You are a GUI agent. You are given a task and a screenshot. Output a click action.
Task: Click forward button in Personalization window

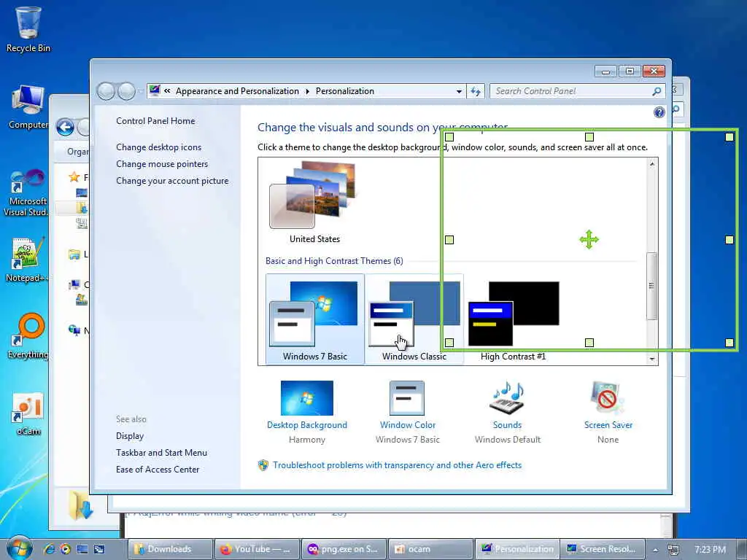(127, 91)
